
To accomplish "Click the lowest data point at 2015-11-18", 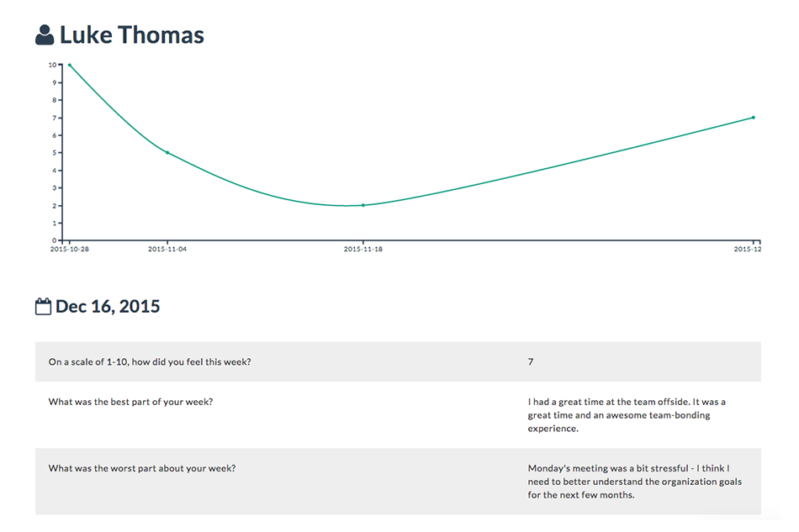I will pos(363,205).
